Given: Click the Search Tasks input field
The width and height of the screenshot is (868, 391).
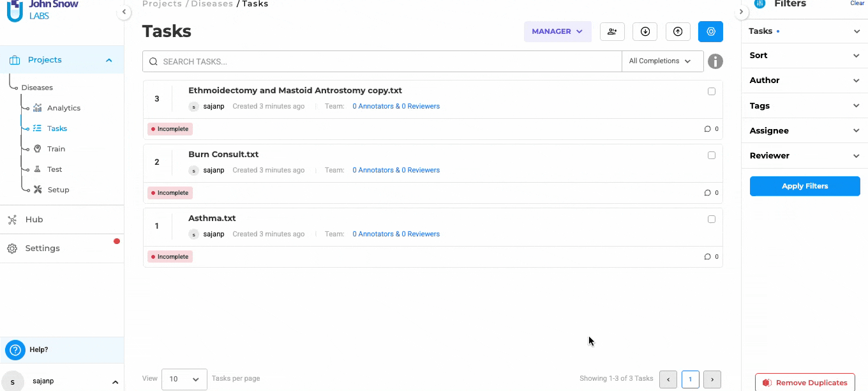Looking at the screenshot, I should 383,61.
